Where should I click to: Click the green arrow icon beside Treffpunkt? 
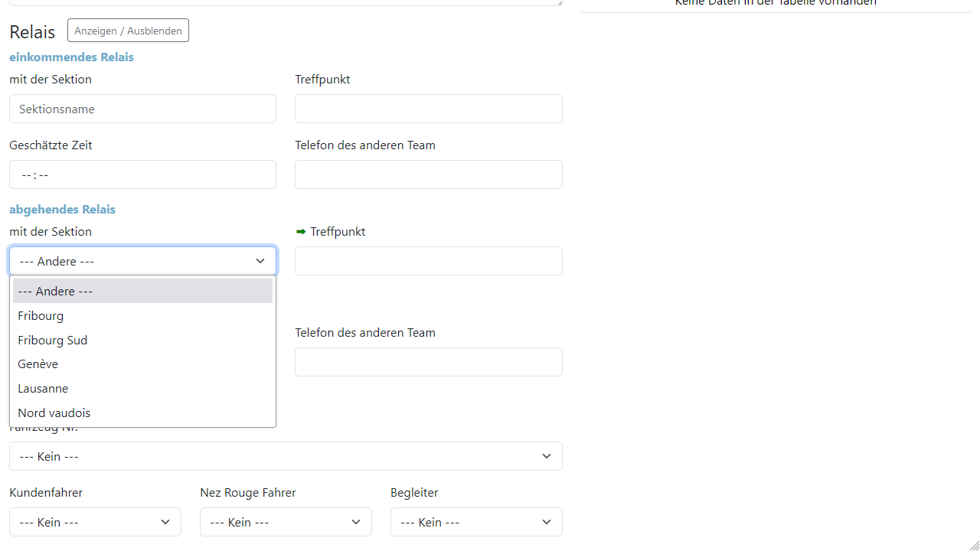[301, 231]
